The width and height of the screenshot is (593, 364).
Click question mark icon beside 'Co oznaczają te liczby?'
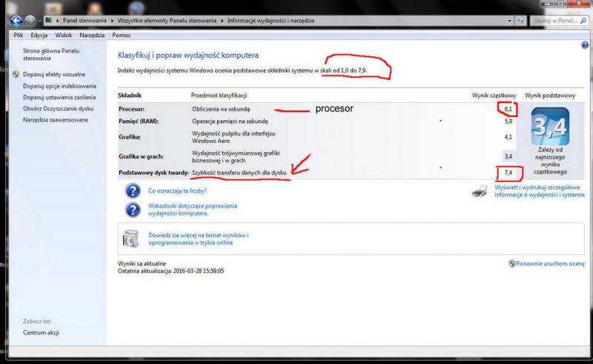pos(133,191)
